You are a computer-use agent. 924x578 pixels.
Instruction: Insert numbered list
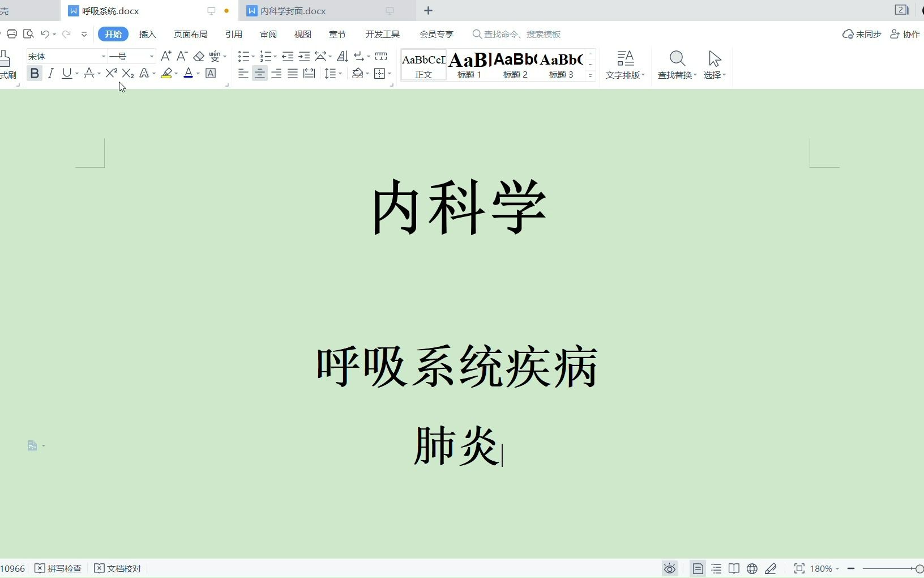point(266,56)
